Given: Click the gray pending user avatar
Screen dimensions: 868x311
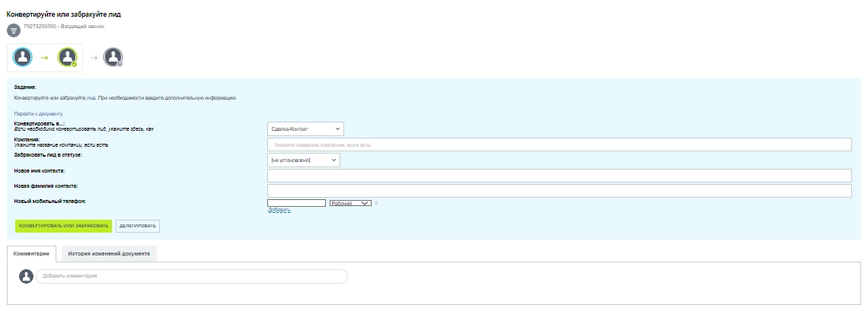Looking at the screenshot, I should 113,57.
